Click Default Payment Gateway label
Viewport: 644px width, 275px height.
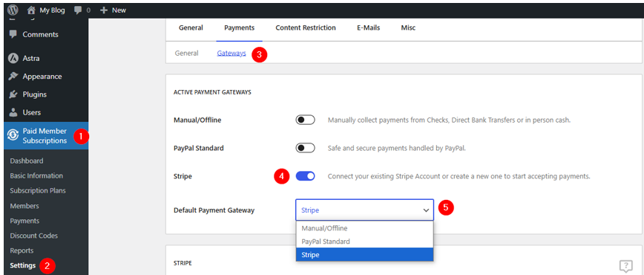(214, 210)
